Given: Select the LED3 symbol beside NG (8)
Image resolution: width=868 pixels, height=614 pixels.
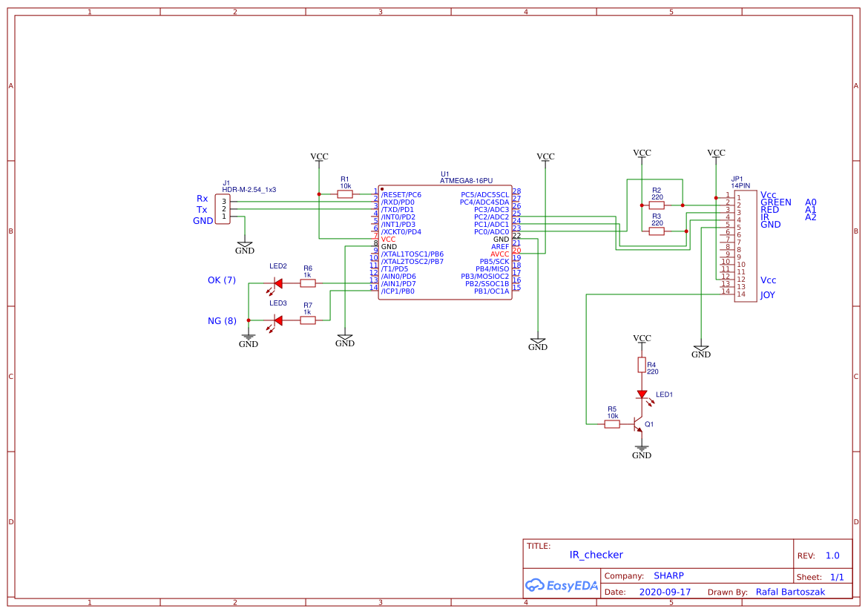Looking at the screenshot, I should click(x=277, y=320).
